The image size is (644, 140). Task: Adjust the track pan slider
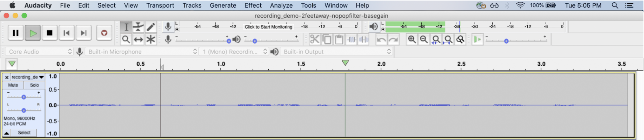coord(24,110)
